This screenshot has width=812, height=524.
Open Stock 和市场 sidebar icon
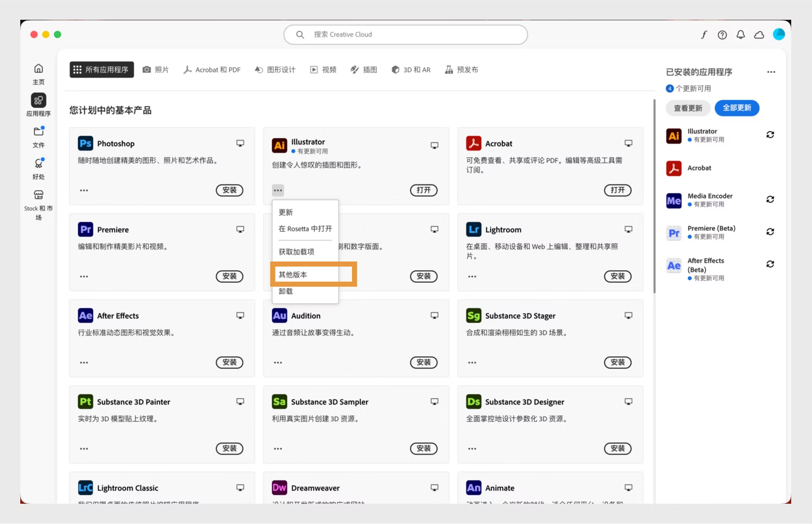pyautogui.click(x=39, y=195)
